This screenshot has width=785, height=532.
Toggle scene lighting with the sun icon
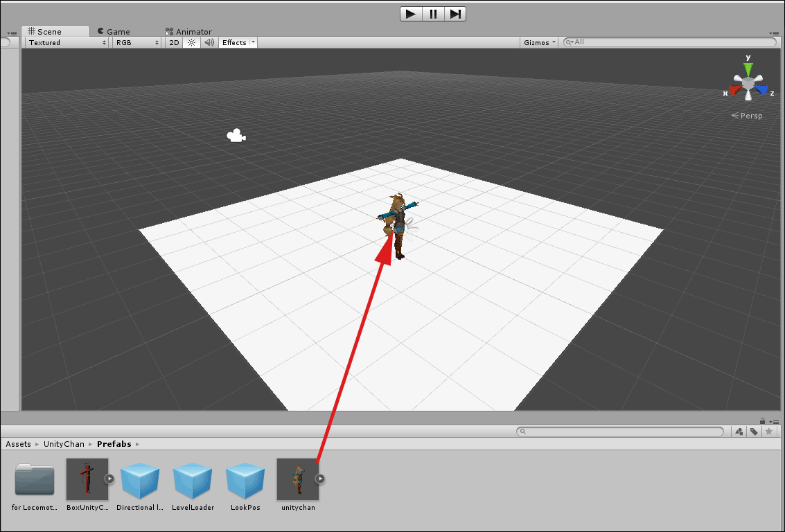click(191, 42)
